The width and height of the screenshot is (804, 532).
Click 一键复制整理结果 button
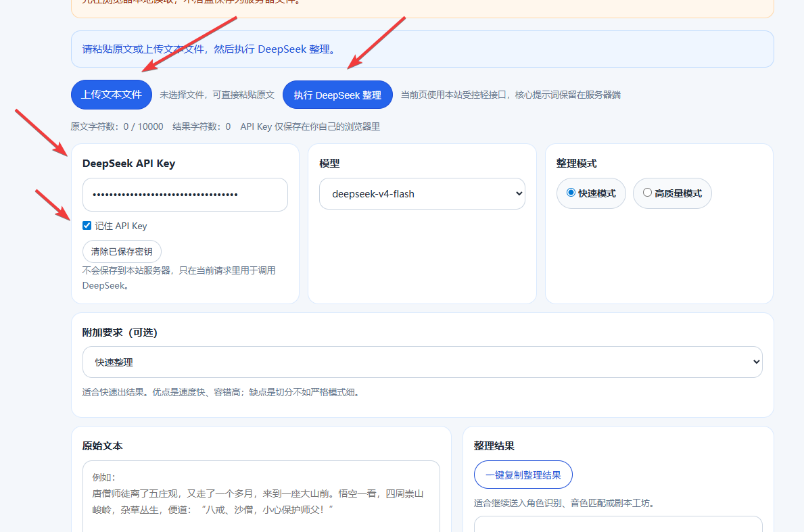(523, 475)
